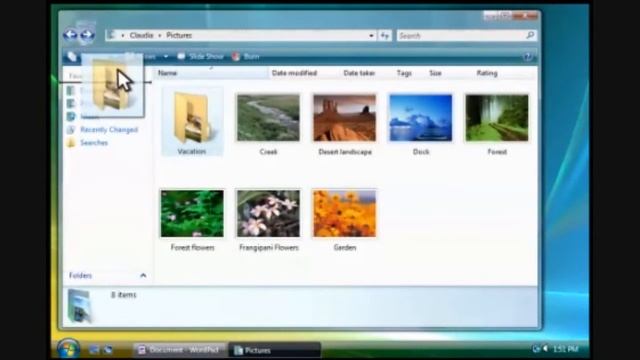The image size is (640, 360).
Task: Go back with the Back arrow
Action: coord(71,35)
